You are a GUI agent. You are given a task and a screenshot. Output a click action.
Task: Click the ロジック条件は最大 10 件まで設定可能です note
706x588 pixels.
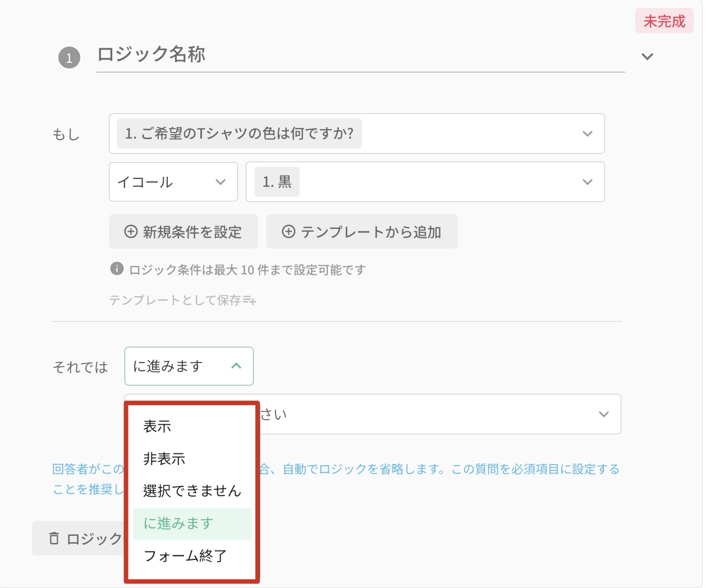[x=247, y=270]
